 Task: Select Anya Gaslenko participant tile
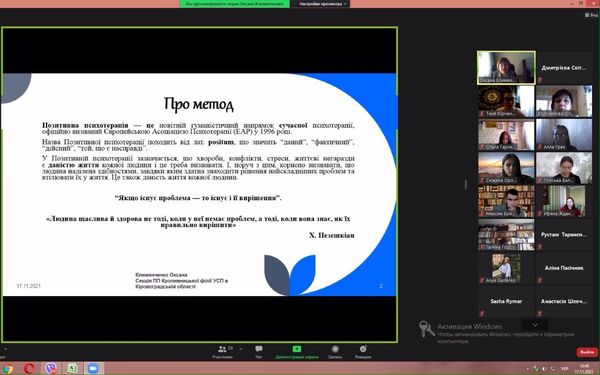tap(506, 268)
